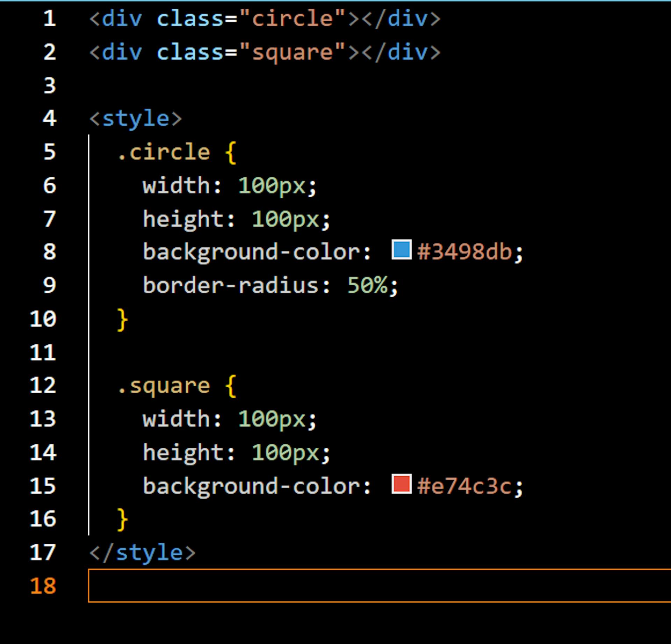Screen dimensions: 671x644
Task: Click the red #e74c3c color swatch
Action: [x=401, y=484]
